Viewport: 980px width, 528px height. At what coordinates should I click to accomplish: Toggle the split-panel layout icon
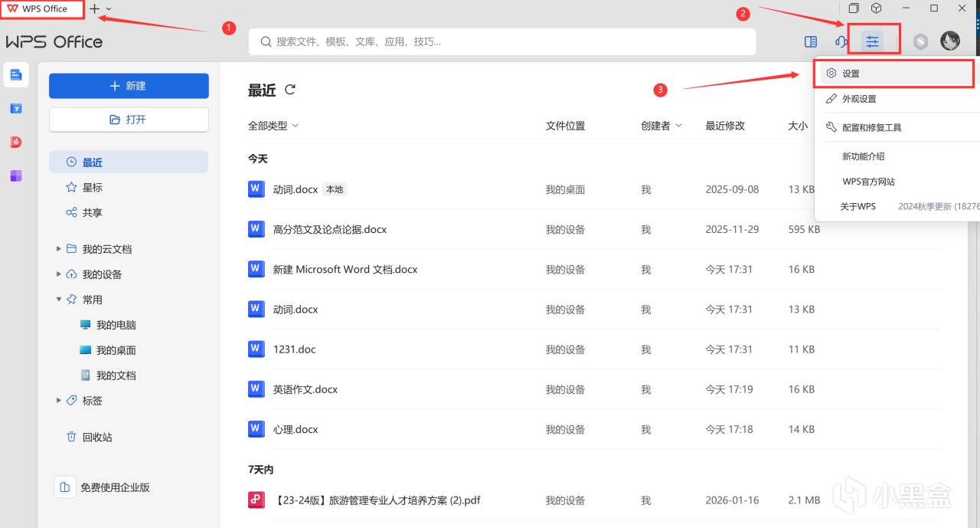pos(811,42)
